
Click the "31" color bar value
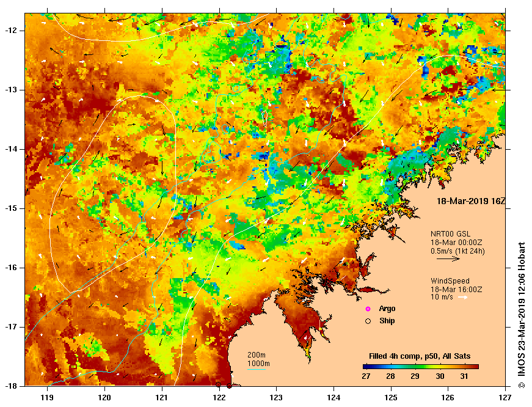[464, 376]
